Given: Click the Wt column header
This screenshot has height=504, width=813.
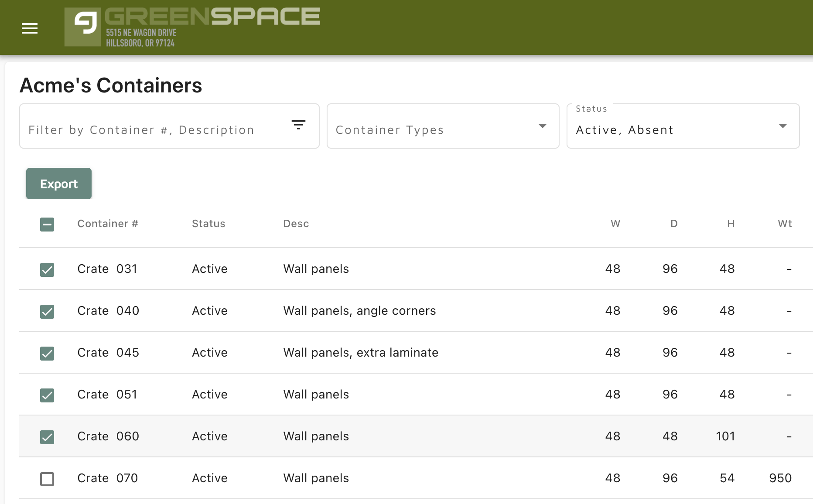Looking at the screenshot, I should click(x=785, y=223).
